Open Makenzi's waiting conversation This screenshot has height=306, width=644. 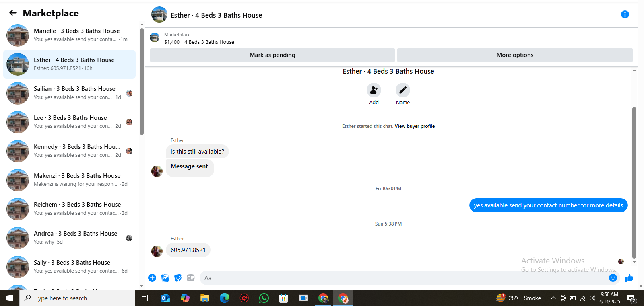[69, 180]
